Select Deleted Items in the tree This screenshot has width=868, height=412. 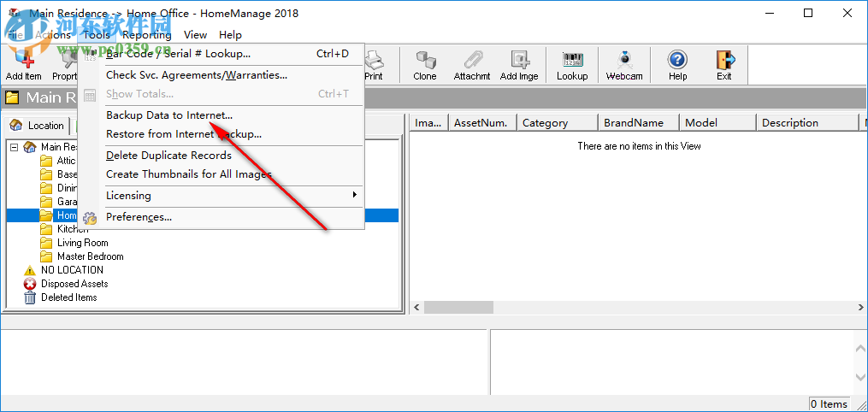pyautogui.click(x=68, y=297)
